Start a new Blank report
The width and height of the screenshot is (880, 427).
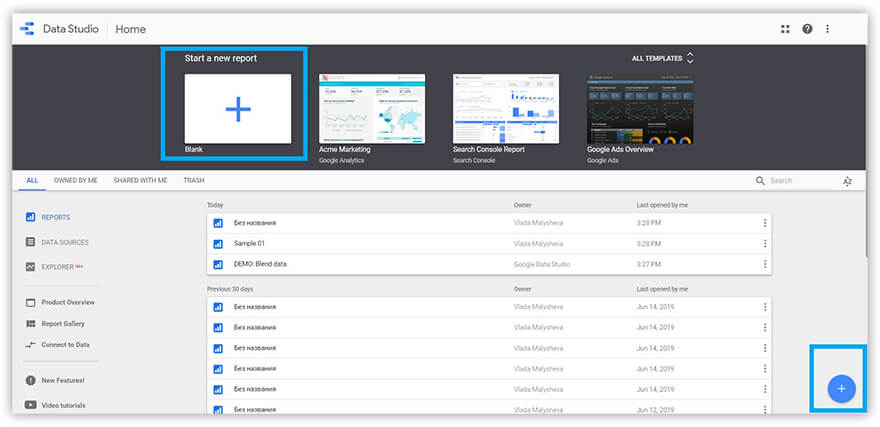click(x=237, y=108)
